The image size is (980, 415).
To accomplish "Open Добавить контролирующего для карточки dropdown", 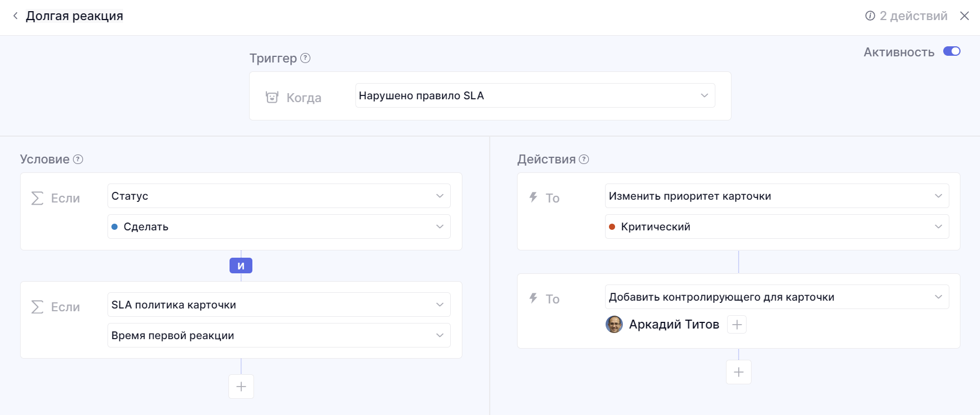I will pos(777,297).
